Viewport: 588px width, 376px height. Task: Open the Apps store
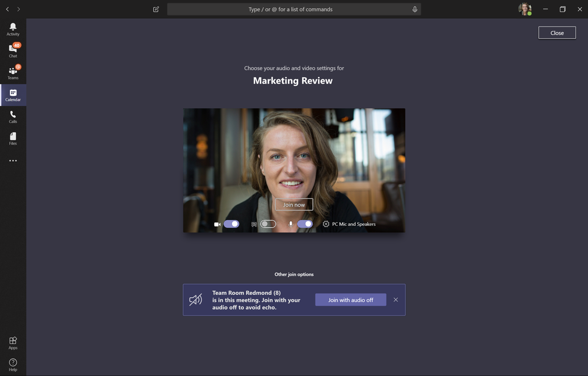pyautogui.click(x=13, y=342)
